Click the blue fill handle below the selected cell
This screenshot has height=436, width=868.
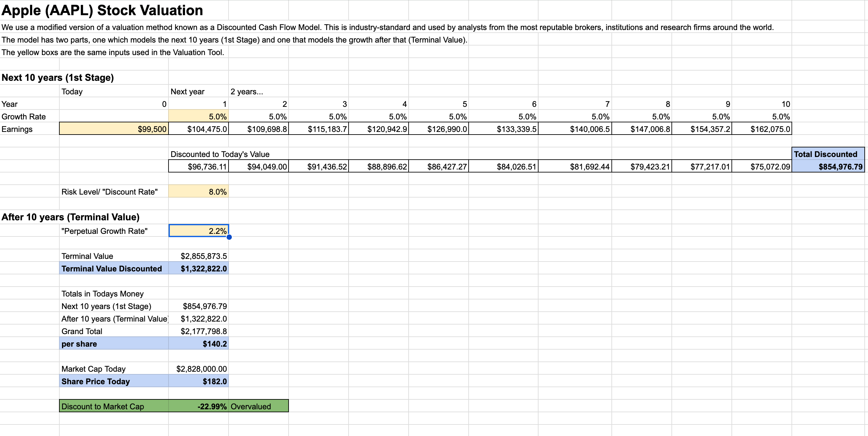click(230, 237)
